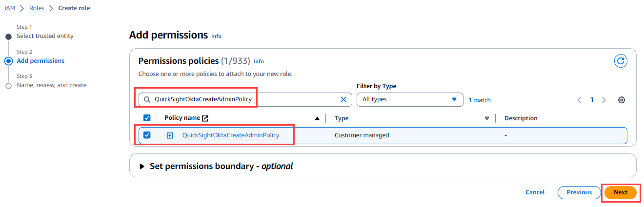Image resolution: width=644 pixels, height=207 pixels.
Task: Toggle the select-all policies checkbox
Action: [x=147, y=118]
